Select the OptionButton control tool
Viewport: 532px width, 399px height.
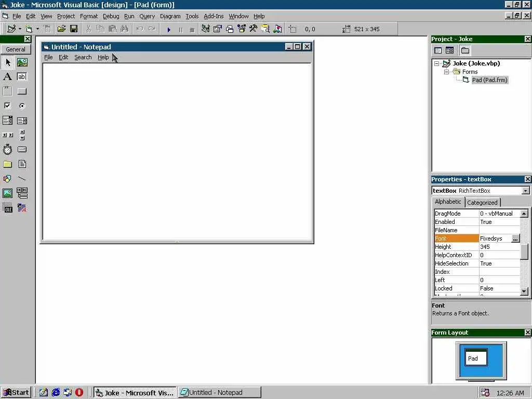pyautogui.click(x=22, y=105)
